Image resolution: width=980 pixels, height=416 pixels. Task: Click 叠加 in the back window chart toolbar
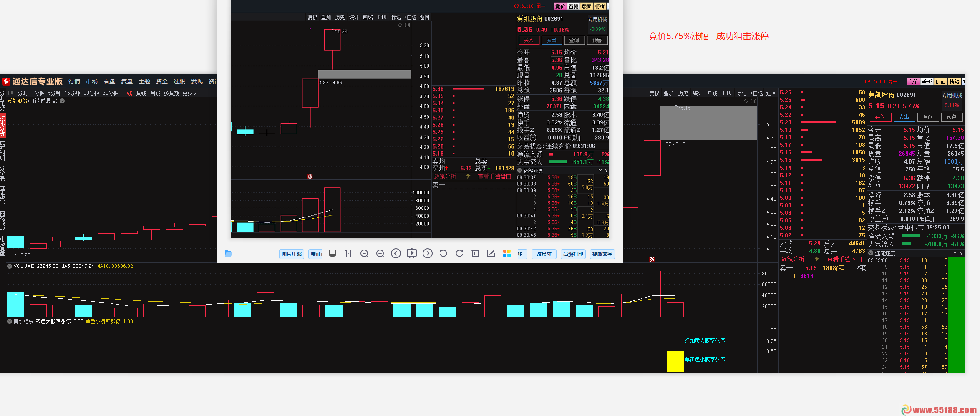(x=669, y=93)
